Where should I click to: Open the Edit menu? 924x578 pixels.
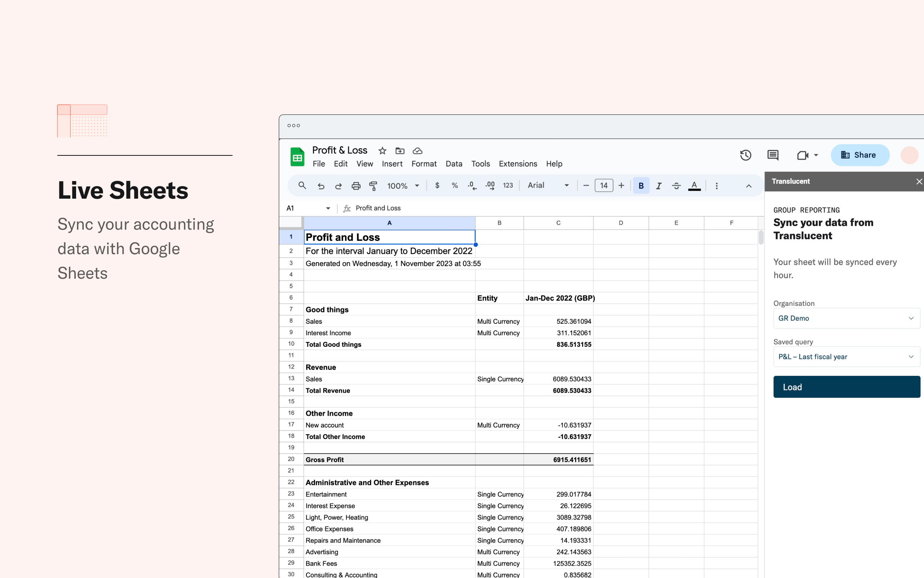(x=340, y=164)
